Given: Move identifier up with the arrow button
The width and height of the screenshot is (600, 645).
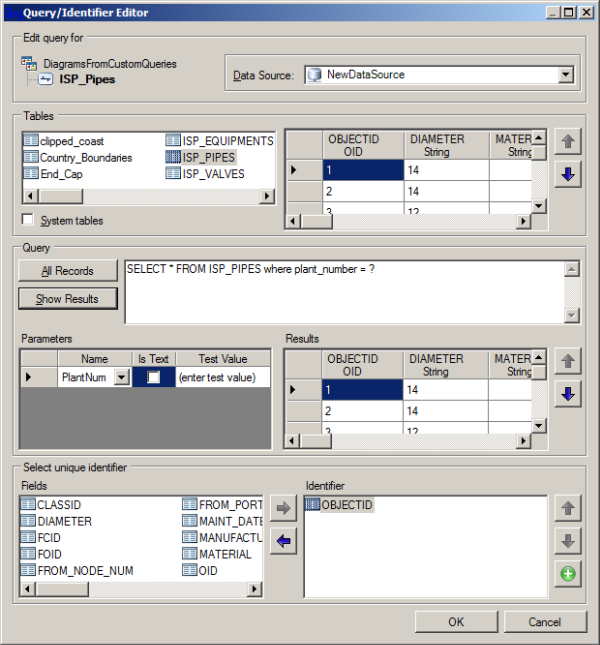Looking at the screenshot, I should point(568,508).
